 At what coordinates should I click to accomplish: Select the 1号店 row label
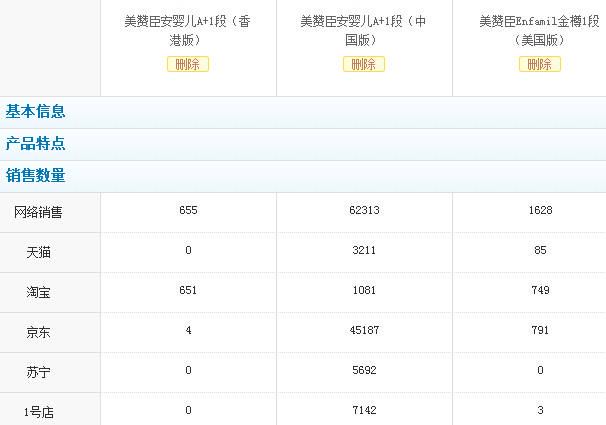pos(38,412)
